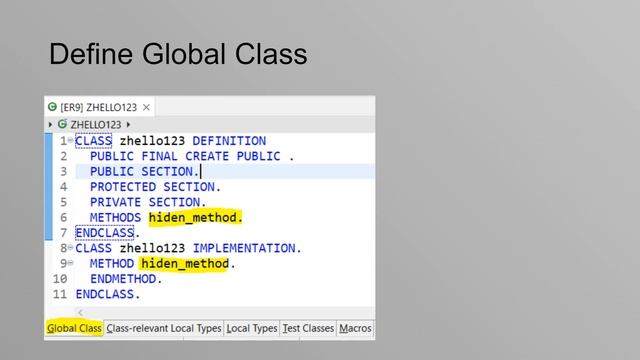Collapse the line 9 method fold marker
This screenshot has height=360, width=640.
[71, 263]
